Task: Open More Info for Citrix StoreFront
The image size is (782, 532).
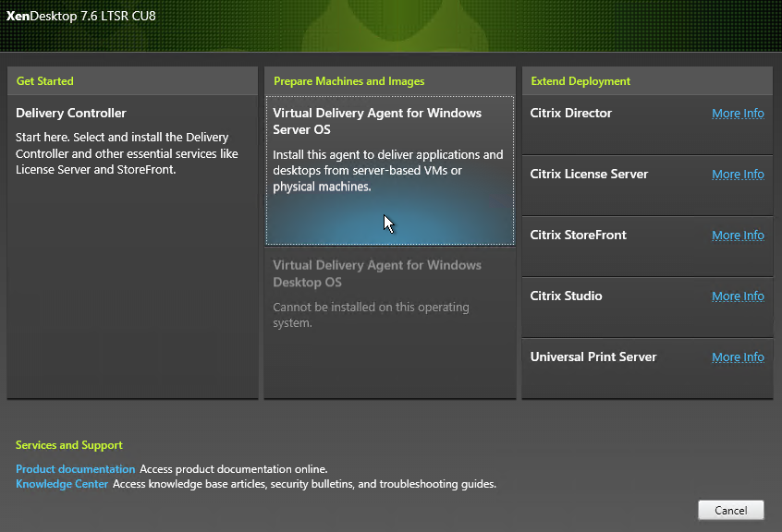Action: (x=738, y=236)
